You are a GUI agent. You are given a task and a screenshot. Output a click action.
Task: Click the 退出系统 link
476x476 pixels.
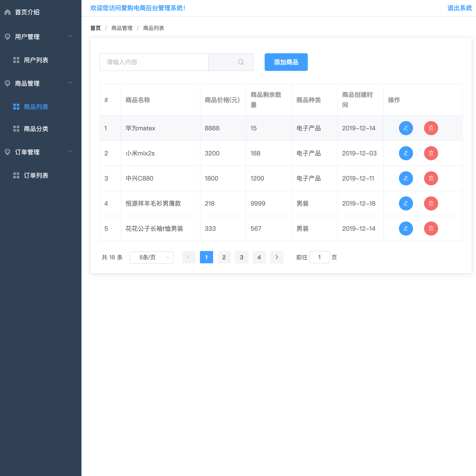[x=459, y=8]
